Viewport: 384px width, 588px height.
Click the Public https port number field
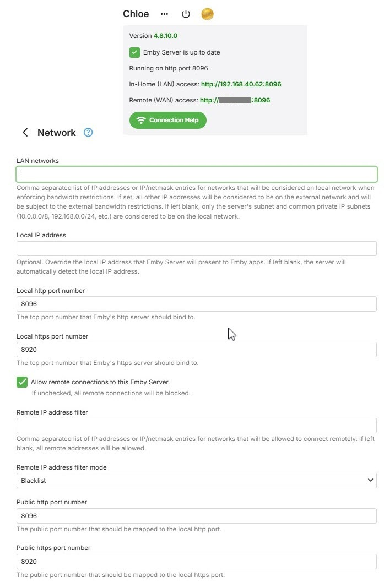pyautogui.click(x=196, y=562)
